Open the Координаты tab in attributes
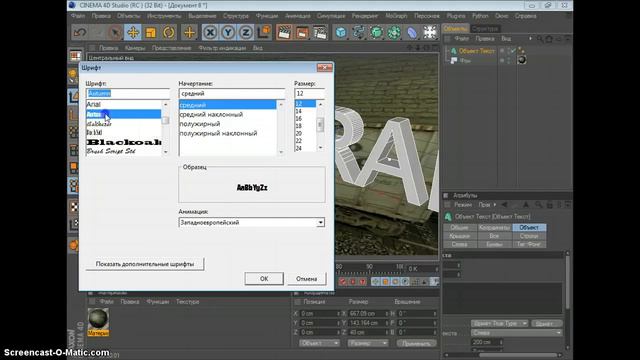The width and height of the screenshot is (640, 360). click(x=494, y=227)
